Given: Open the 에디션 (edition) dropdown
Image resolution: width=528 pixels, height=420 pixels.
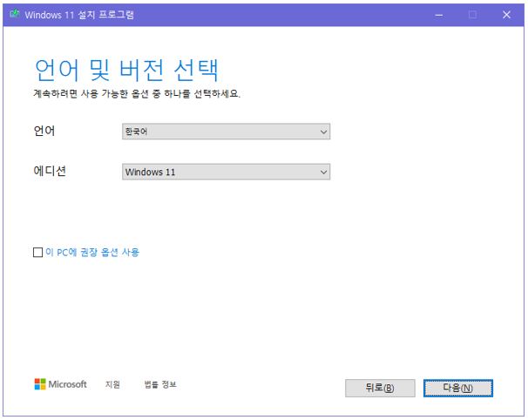Looking at the screenshot, I should point(226,172).
